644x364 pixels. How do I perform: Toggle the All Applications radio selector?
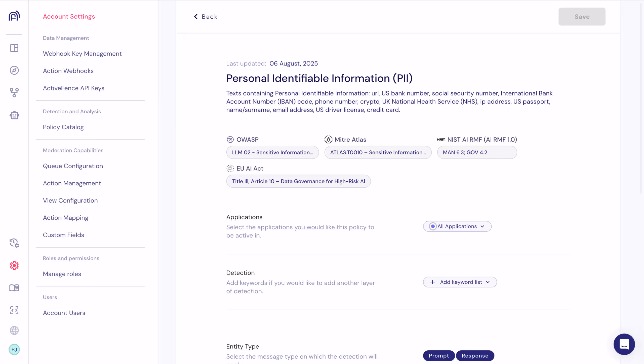433,226
